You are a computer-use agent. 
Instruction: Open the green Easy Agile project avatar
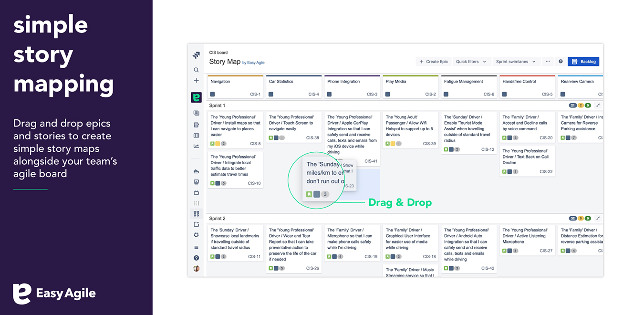tap(196, 97)
